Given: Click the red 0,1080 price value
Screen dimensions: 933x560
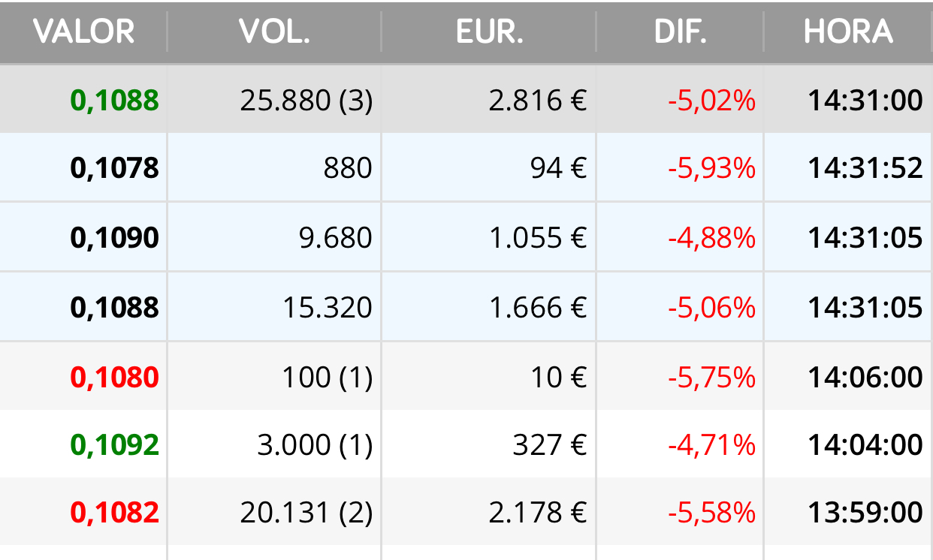Looking at the screenshot, I should point(115,377).
